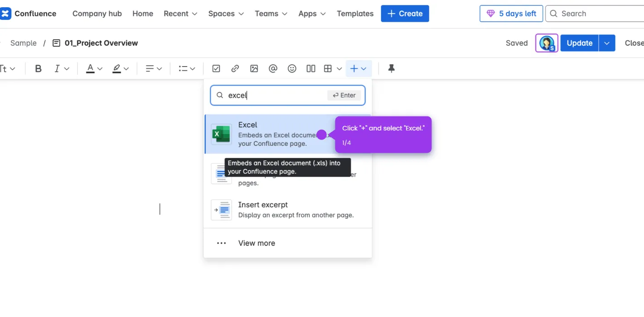Click the mention @ icon

(x=273, y=68)
